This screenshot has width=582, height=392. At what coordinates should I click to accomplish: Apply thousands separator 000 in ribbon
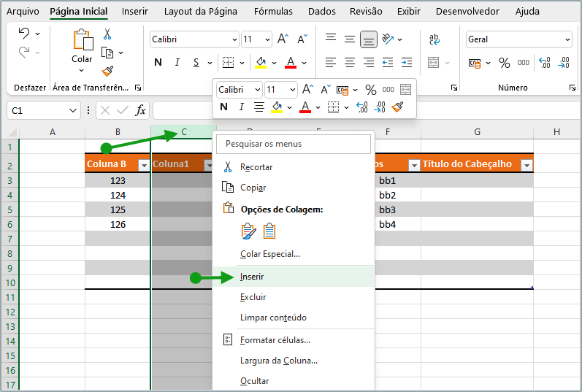524,63
